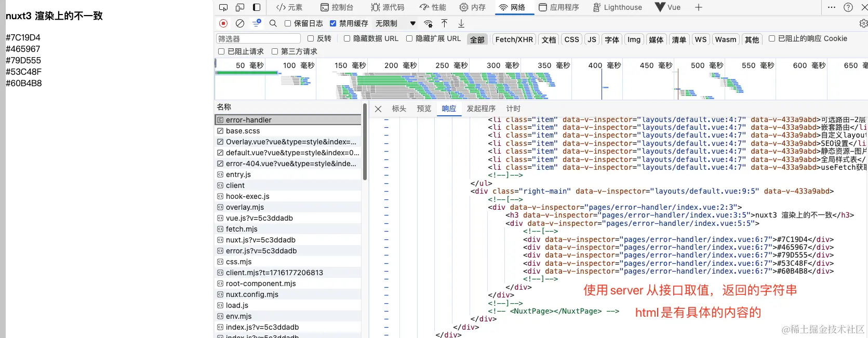Click the help question mark icon
Viewport: 868px width, 338px height.
[x=848, y=7]
